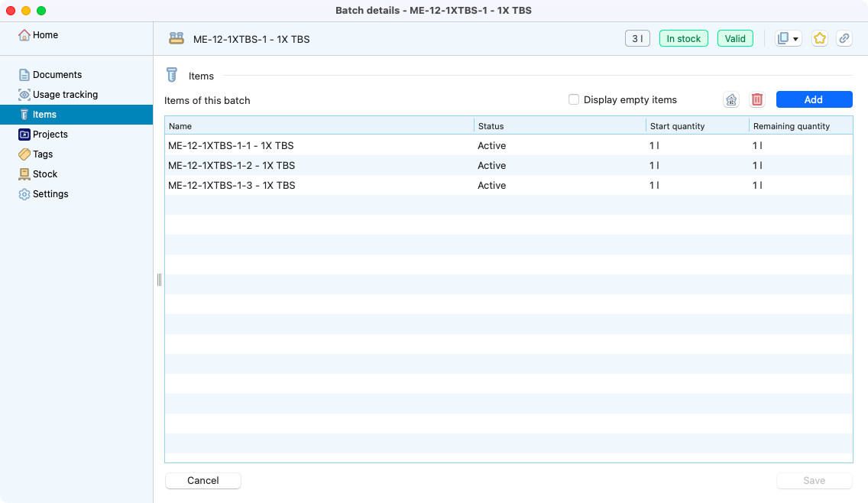The image size is (868, 503).
Task: Open Home in the sidebar
Action: pos(45,35)
